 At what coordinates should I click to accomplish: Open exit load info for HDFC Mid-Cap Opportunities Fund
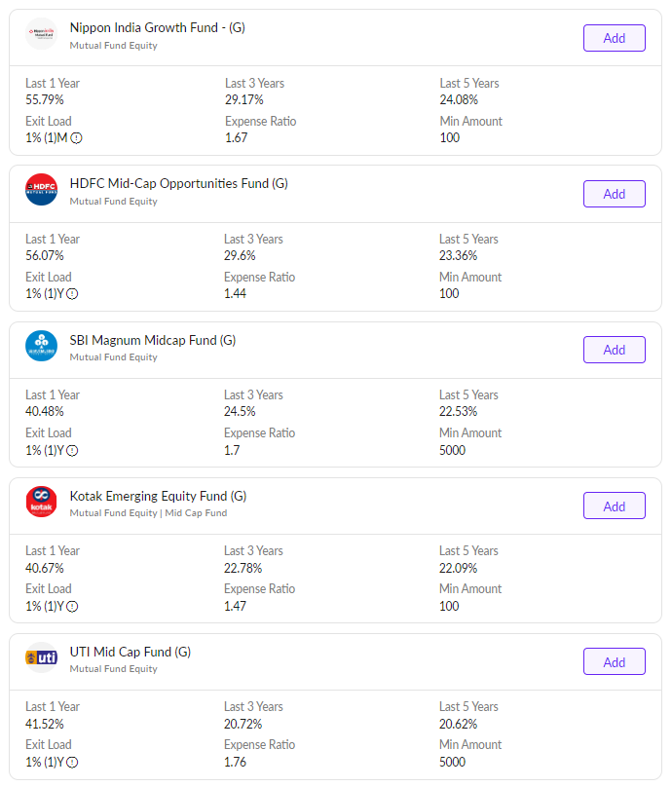click(x=72, y=294)
